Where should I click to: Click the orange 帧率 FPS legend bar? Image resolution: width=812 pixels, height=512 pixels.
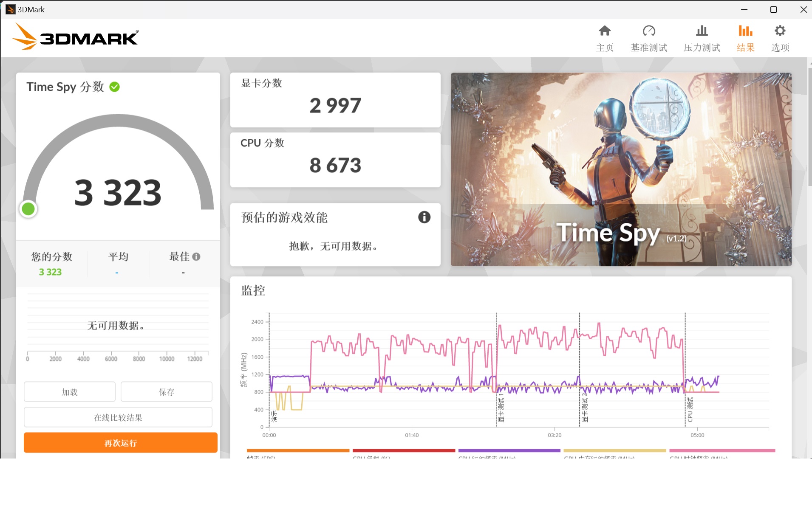(x=298, y=450)
